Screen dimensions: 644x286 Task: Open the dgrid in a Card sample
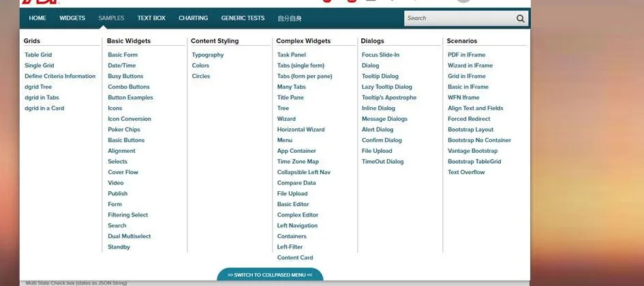click(44, 109)
